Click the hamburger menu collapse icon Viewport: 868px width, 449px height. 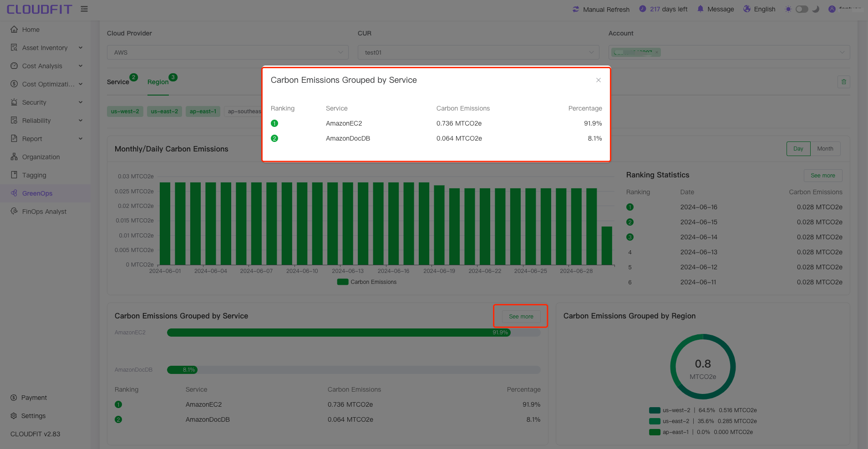[84, 9]
